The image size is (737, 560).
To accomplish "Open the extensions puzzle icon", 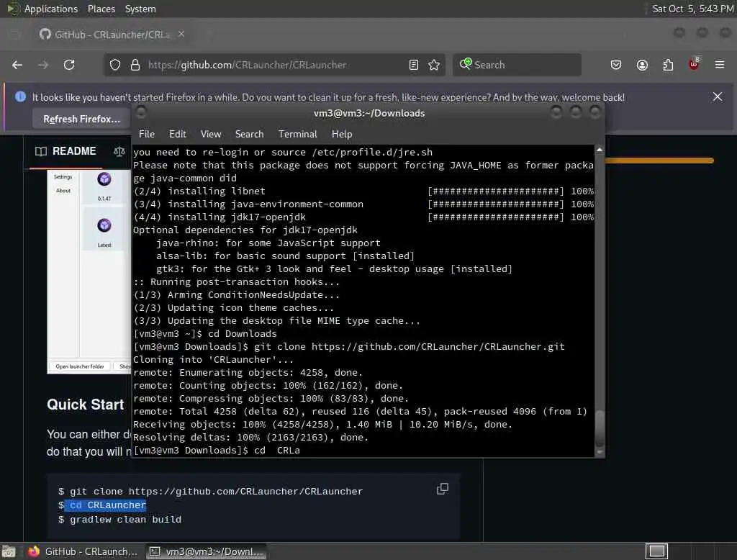I will [668, 65].
